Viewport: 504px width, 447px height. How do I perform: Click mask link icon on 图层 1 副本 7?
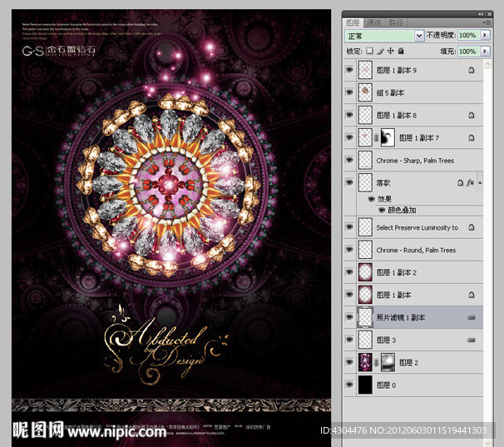point(377,137)
